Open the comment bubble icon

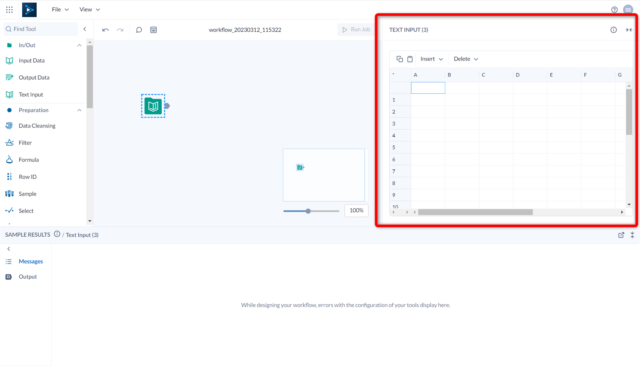point(139,30)
